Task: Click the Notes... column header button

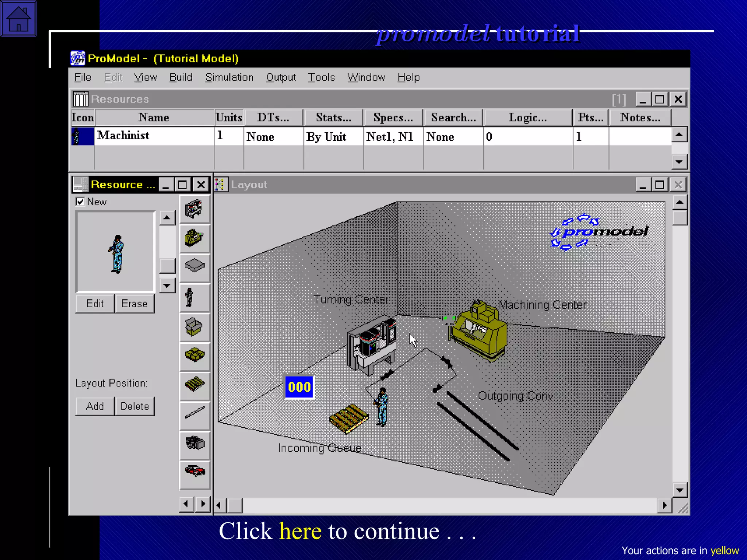Action: (x=640, y=117)
